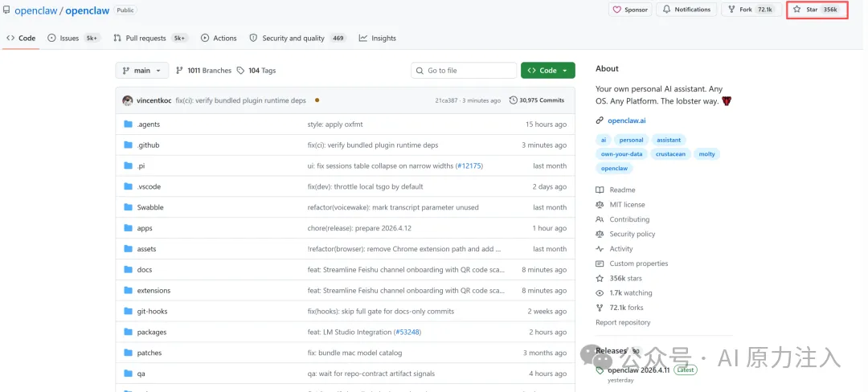Switch to the Actions tab
Image resolution: width=868 pixels, height=392 pixels.
point(219,38)
